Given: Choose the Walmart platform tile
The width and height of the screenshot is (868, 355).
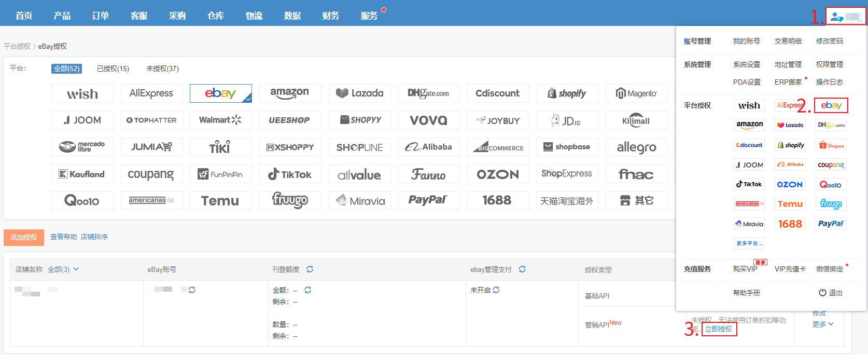Looking at the screenshot, I should click(220, 120).
